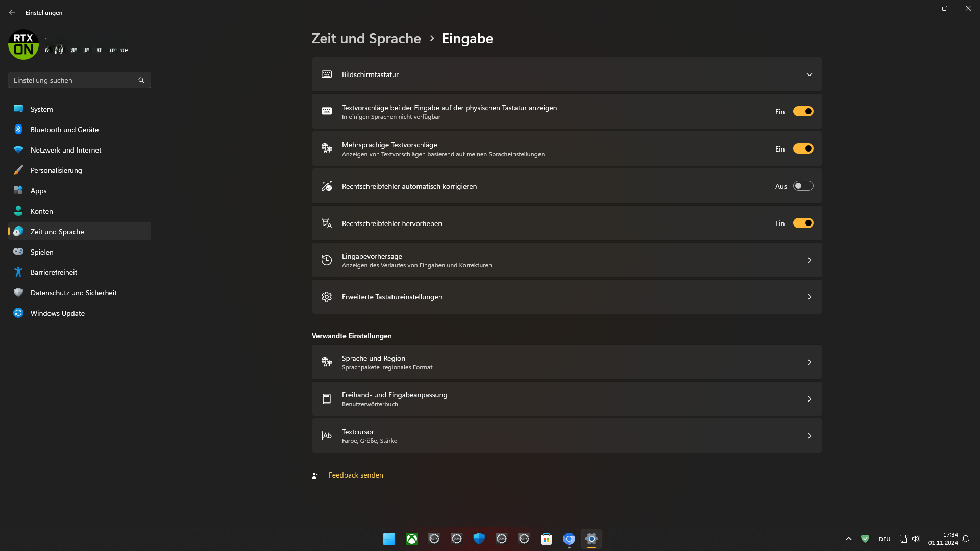Click the RTX ON overlay icon
The width and height of the screenshot is (980, 551).
23,45
